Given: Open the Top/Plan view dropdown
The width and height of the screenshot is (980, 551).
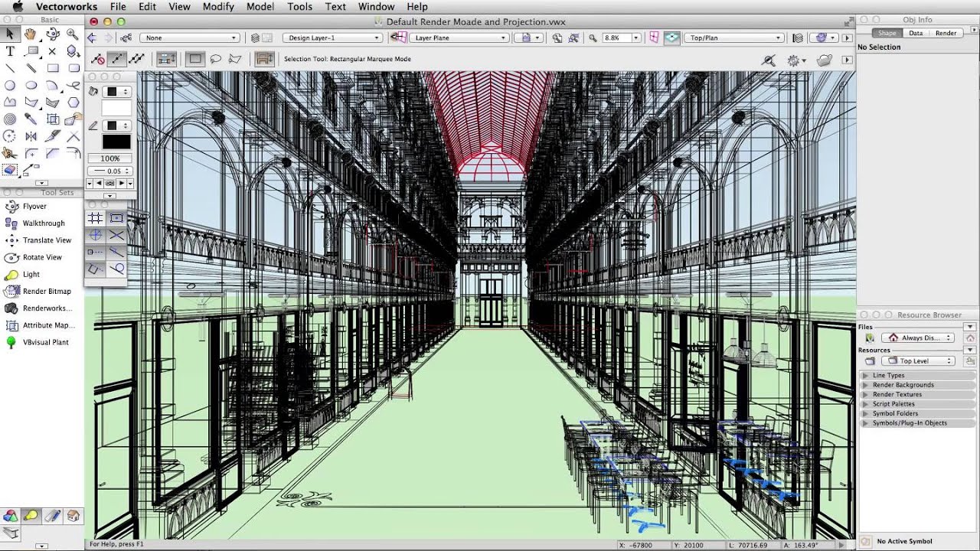Looking at the screenshot, I should pyautogui.click(x=733, y=37).
